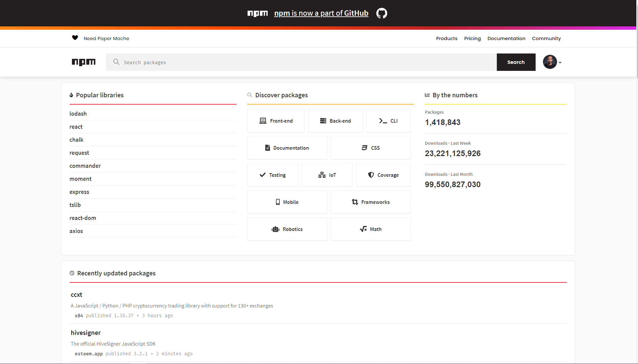Image resolution: width=638 pixels, height=364 pixels.
Task: View publisher esteem.app profile
Action: click(x=89, y=354)
